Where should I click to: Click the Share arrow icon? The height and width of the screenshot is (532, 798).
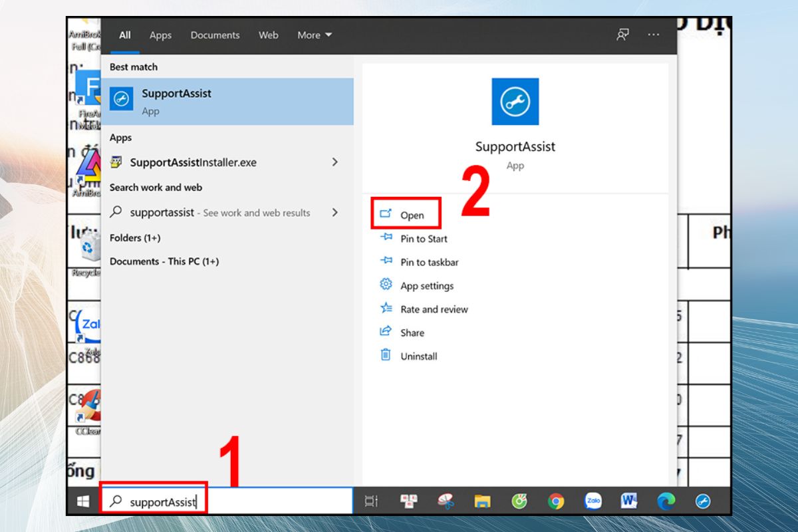pyautogui.click(x=386, y=331)
